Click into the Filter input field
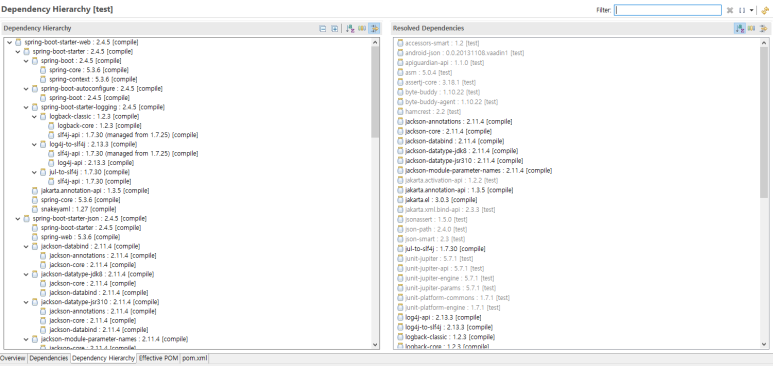This screenshot has width=773, height=366. click(x=668, y=10)
